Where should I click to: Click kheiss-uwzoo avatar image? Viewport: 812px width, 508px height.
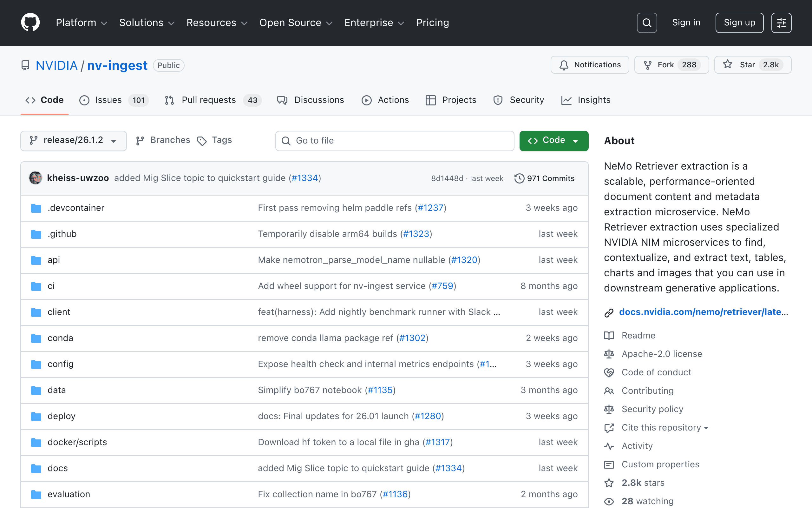(x=36, y=178)
